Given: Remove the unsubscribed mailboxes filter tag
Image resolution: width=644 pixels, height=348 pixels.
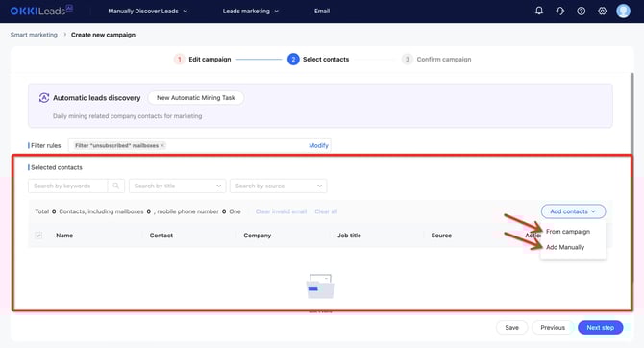Looking at the screenshot, I should tap(162, 145).
